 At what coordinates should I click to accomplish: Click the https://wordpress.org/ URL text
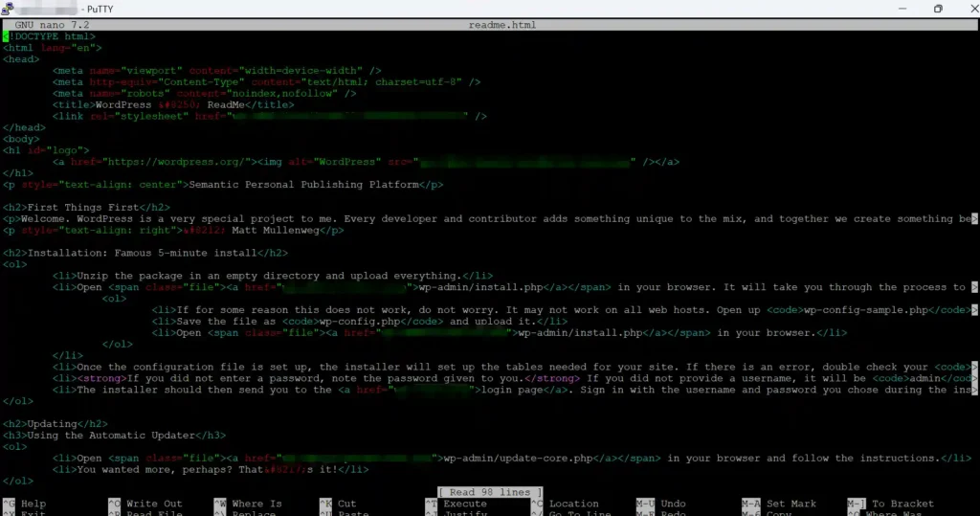(174, 162)
